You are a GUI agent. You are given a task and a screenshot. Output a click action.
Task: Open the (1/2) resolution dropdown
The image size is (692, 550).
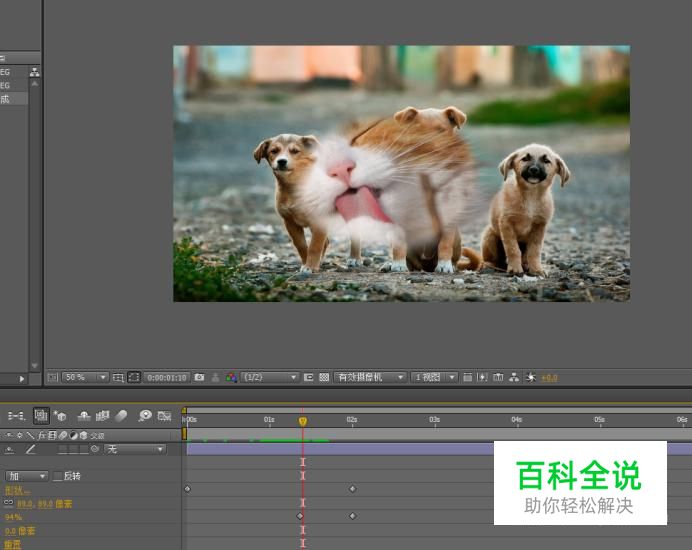(270, 377)
